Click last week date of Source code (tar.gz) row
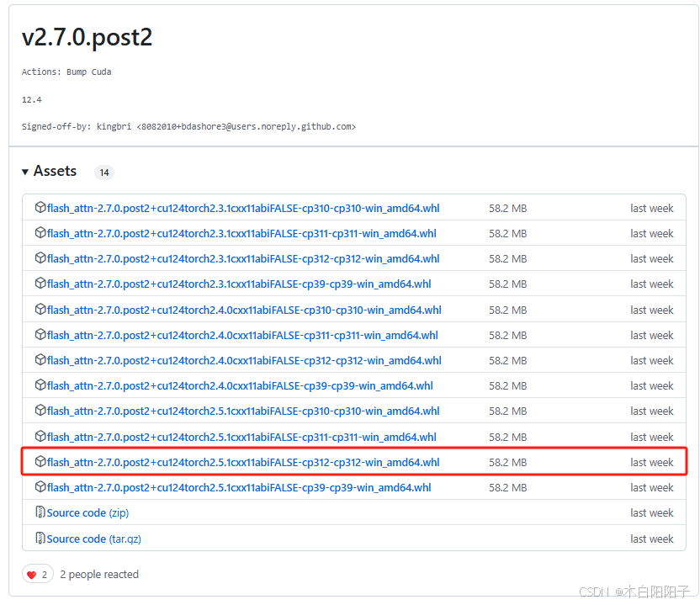The height and width of the screenshot is (605, 700). [x=652, y=539]
